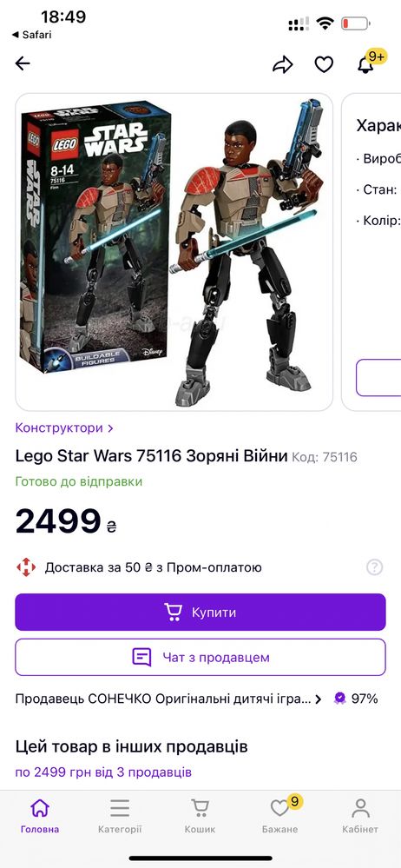Open offers from 3 other sellers link

point(103,772)
